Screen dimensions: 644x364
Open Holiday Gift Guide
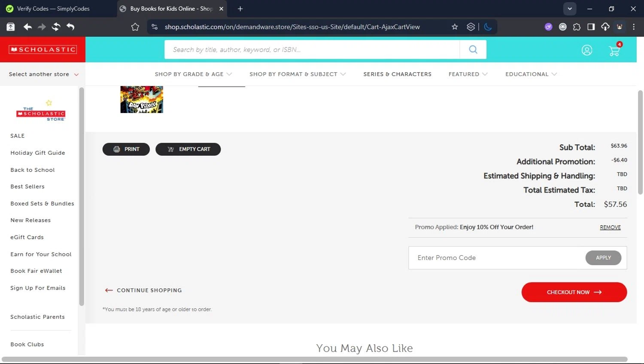tap(38, 153)
